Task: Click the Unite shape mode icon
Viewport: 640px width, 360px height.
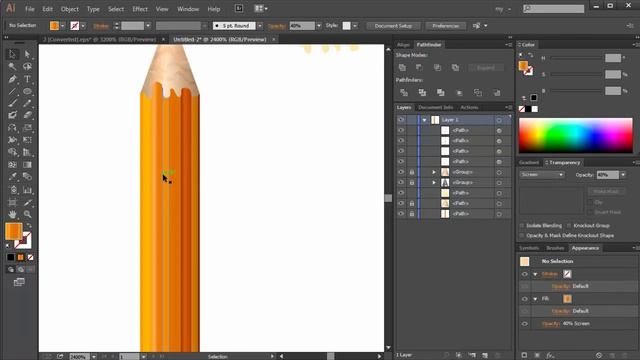Action: 402,67
